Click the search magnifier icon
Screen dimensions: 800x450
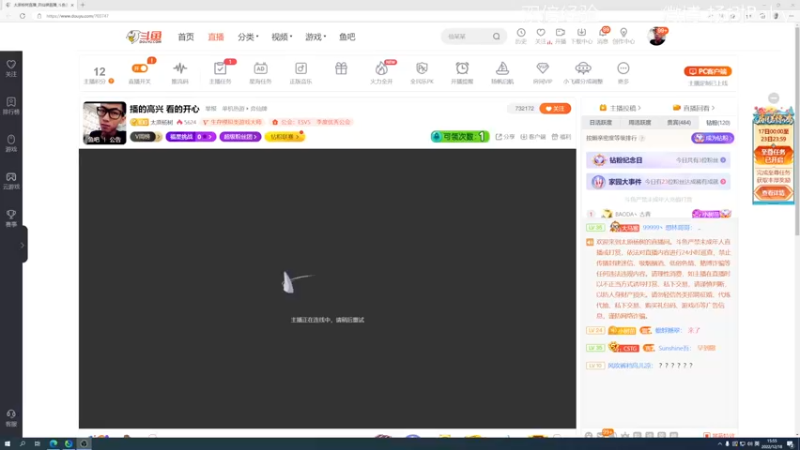496,36
